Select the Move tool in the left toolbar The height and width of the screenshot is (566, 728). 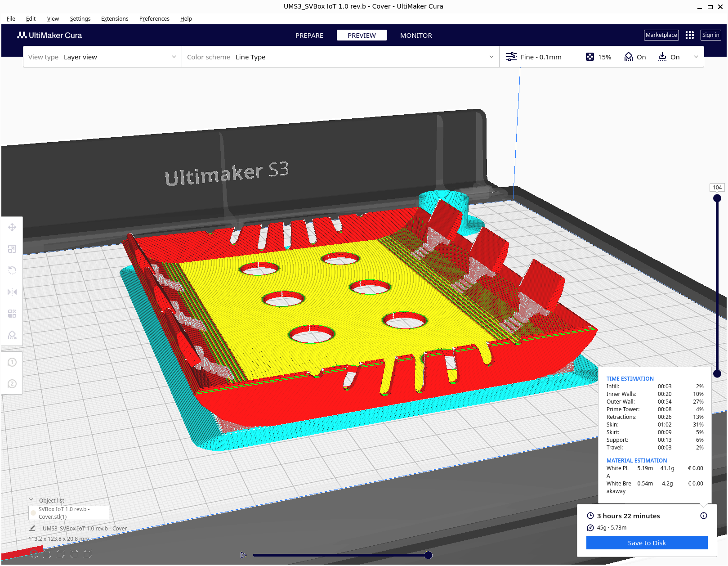(x=12, y=227)
